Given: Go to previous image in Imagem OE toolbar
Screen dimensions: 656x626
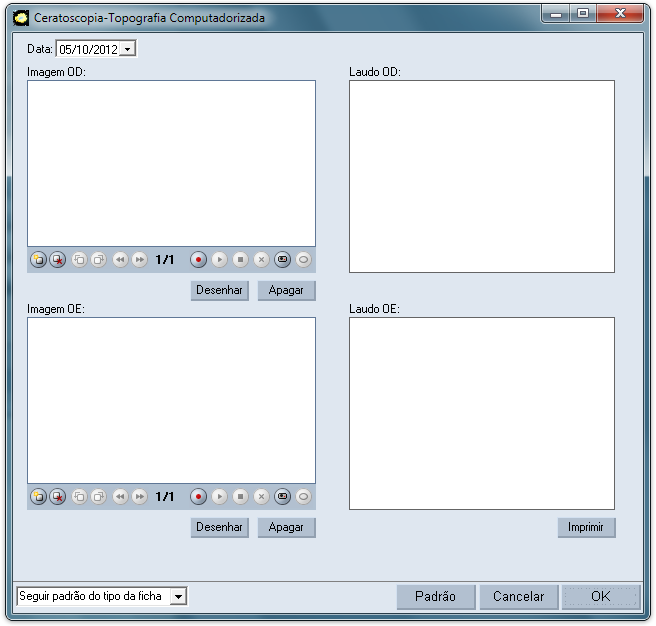Looking at the screenshot, I should (x=120, y=497).
